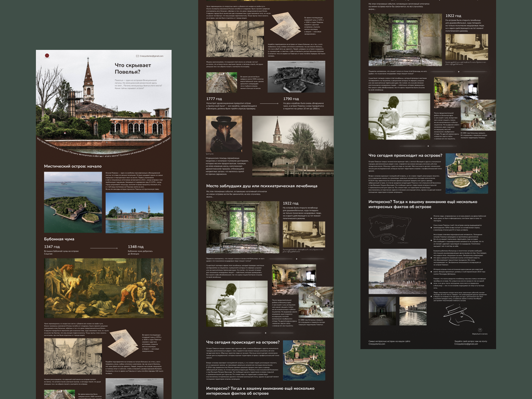Click the paragraph 'Остров Повелья — один из наиболее прославленных'
Screen dimensions: 532x399
tap(134, 181)
